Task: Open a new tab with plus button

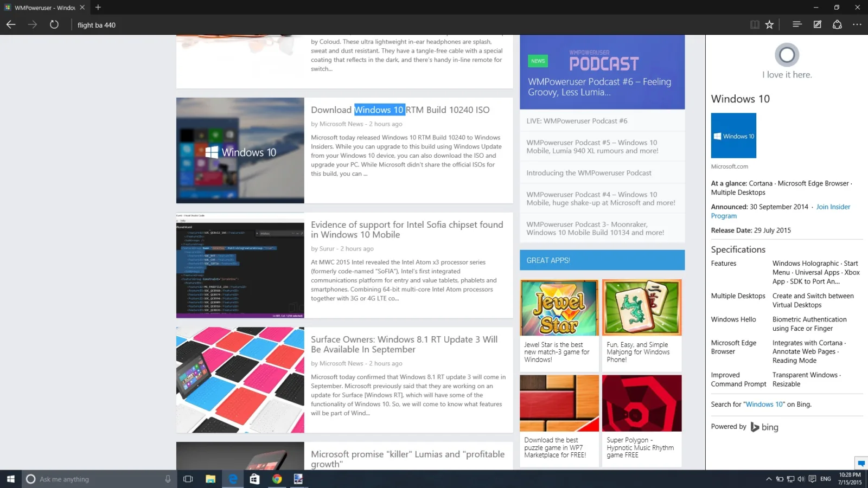Action: pyautogui.click(x=98, y=8)
